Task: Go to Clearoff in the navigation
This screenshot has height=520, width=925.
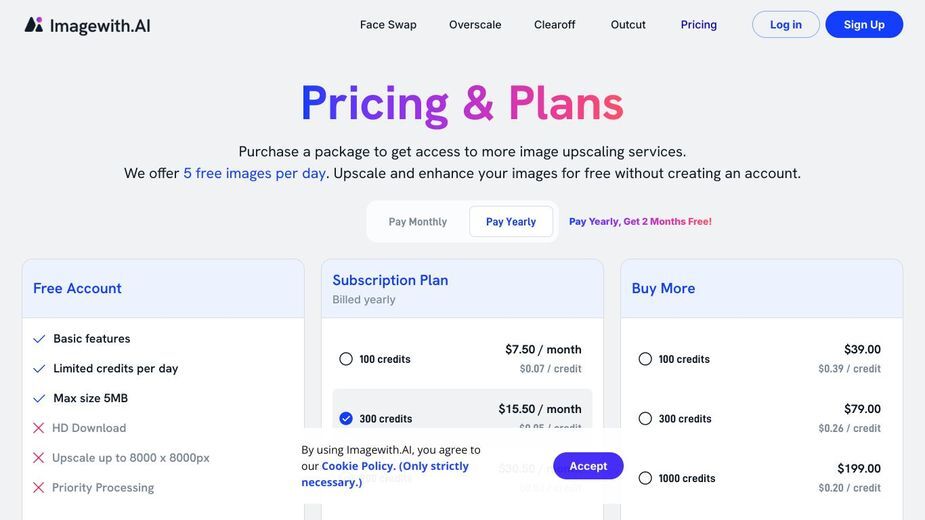Action: [555, 25]
